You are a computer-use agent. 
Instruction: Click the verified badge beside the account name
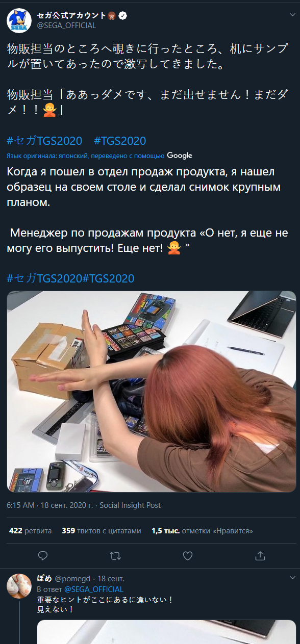pos(123,16)
